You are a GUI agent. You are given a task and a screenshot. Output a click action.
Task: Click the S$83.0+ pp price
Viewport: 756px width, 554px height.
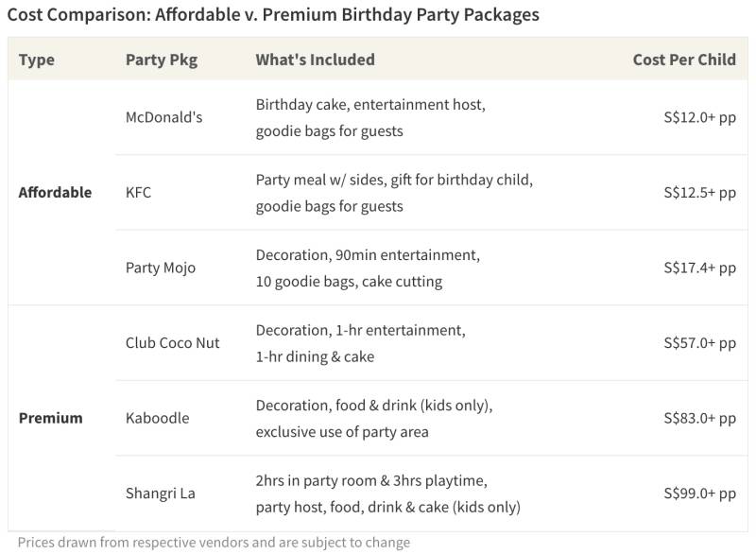[699, 418]
